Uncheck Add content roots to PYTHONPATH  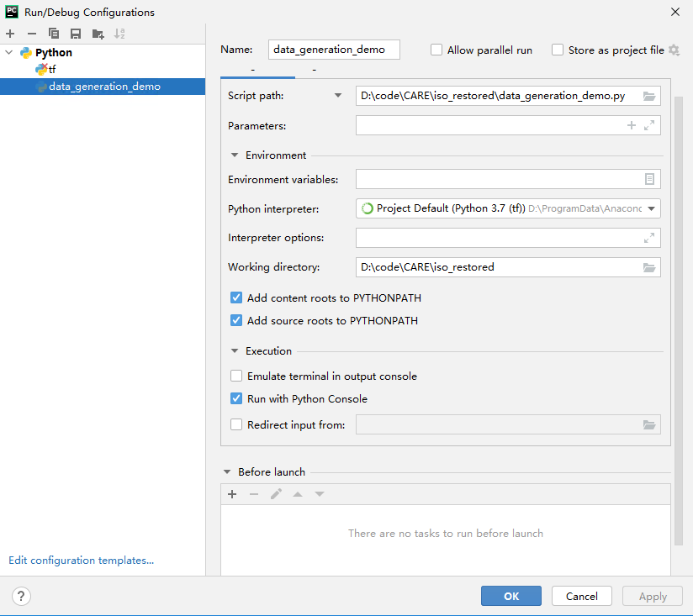pyautogui.click(x=236, y=297)
